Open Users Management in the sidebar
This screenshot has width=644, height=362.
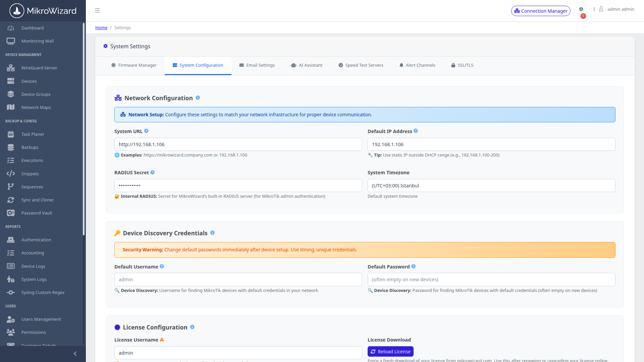tap(42, 319)
